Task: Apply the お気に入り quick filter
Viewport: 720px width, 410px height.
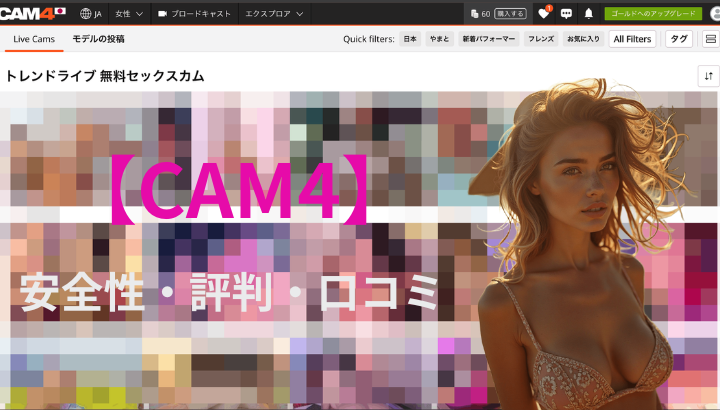Action: [x=583, y=39]
